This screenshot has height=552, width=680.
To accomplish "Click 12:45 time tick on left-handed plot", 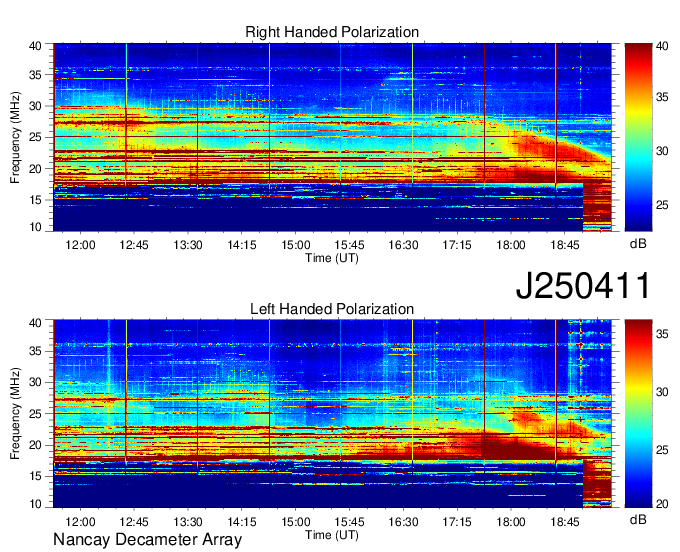I will tap(134, 522).
